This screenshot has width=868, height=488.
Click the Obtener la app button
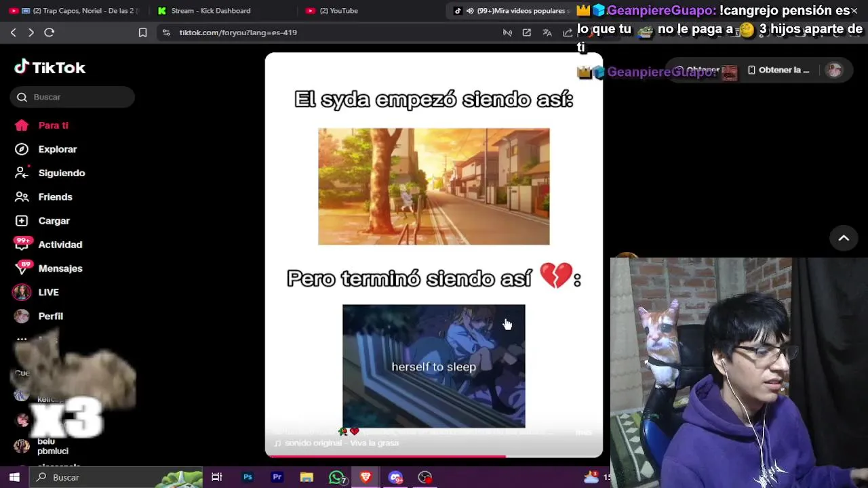click(778, 70)
